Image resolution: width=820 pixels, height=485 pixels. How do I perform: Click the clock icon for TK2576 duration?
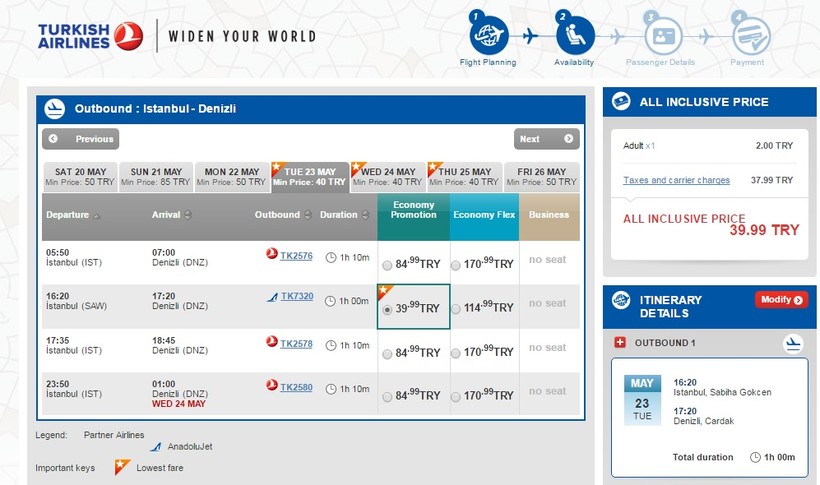point(331,257)
